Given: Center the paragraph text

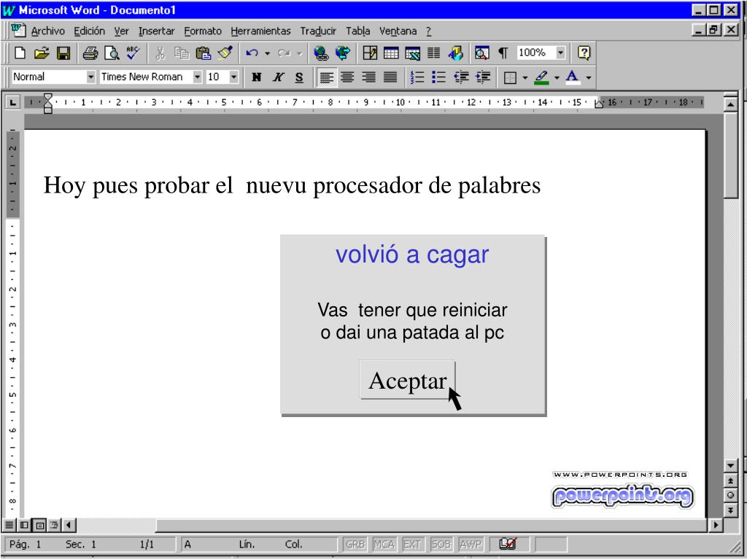Looking at the screenshot, I should tap(347, 77).
